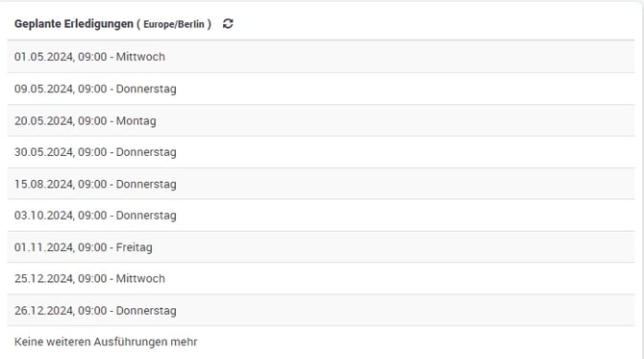
Task: Refresh the Geplante Erledigungen list
Action: pyautogui.click(x=228, y=24)
